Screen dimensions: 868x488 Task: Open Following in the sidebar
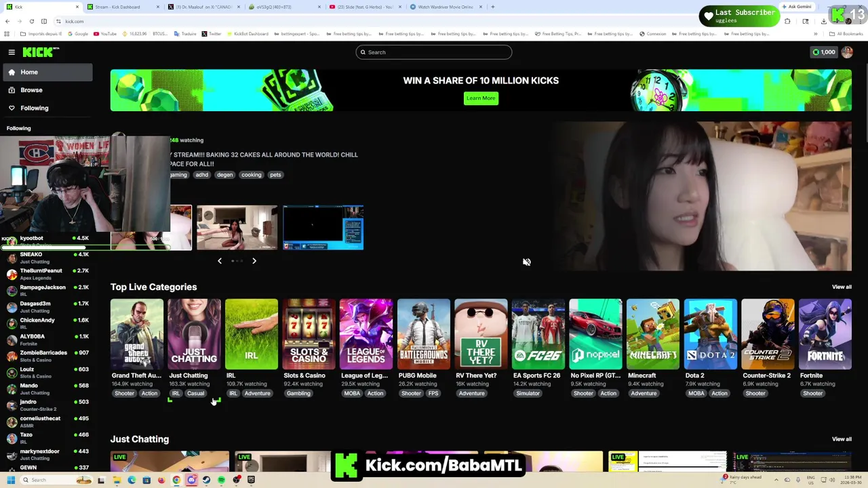point(47,108)
